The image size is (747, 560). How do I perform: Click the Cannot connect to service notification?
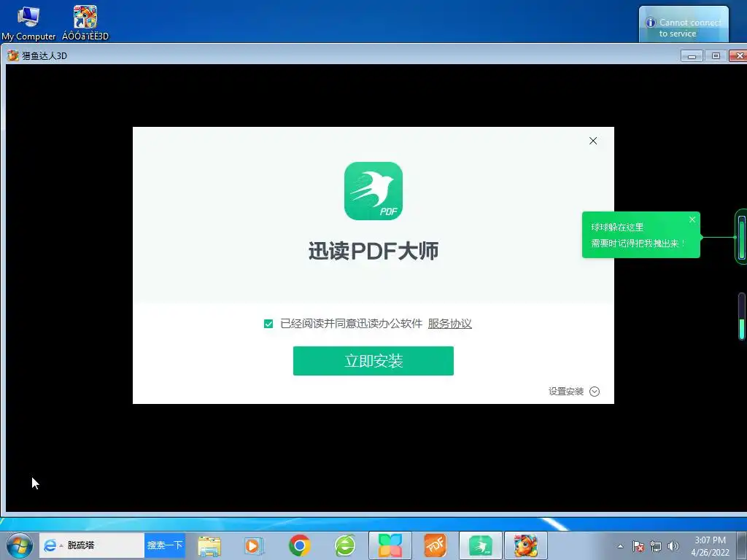[684, 24]
